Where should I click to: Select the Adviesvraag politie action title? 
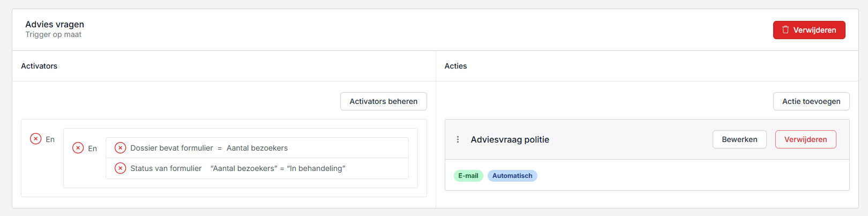tap(510, 139)
